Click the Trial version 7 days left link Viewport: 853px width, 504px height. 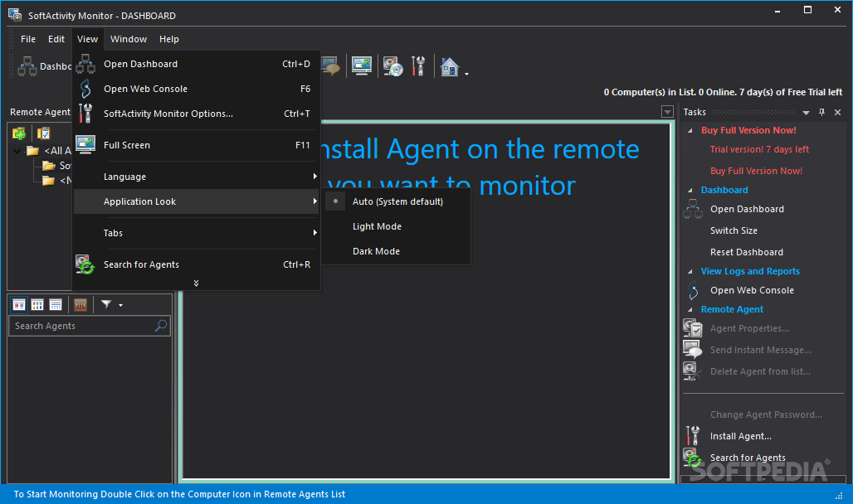759,149
